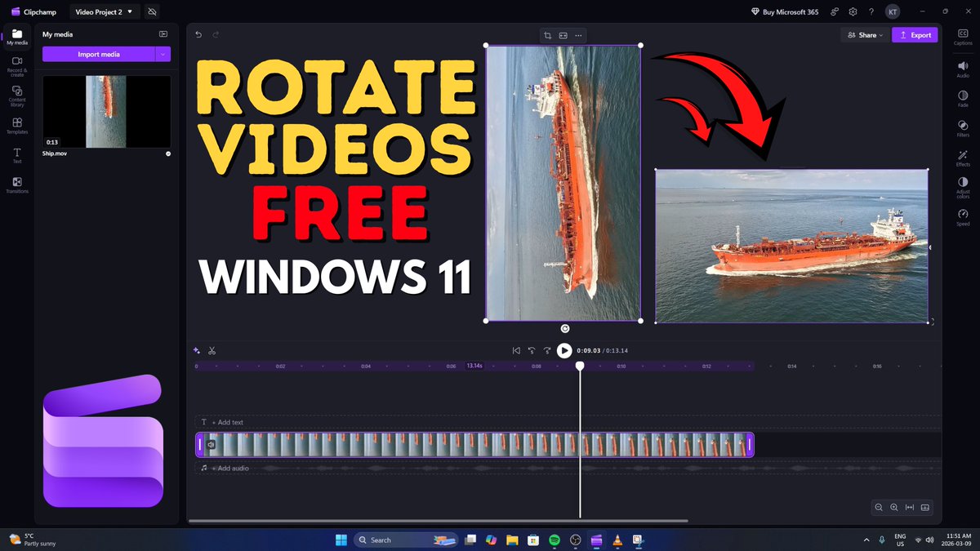Viewport: 980px width, 551px height.
Task: Click the rotate handle below the selected video
Action: (565, 328)
